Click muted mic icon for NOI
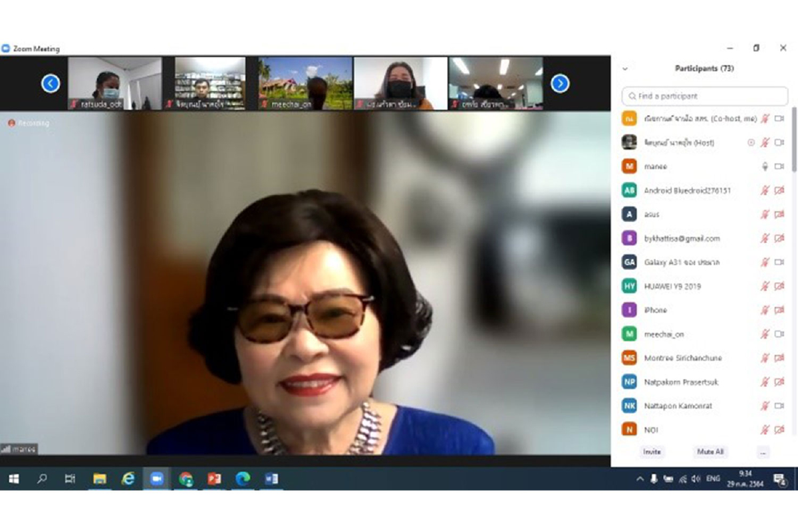Screen dimensions: 798x532 coord(765,430)
